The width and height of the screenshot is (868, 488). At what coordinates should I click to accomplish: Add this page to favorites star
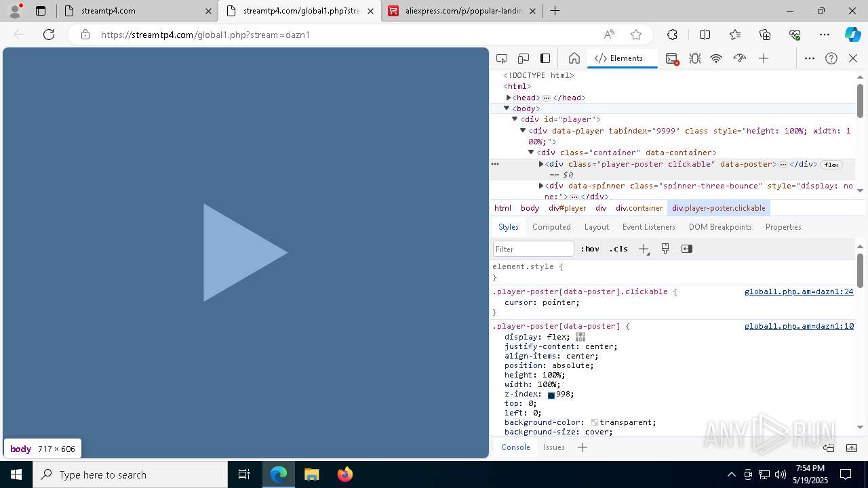(x=636, y=35)
